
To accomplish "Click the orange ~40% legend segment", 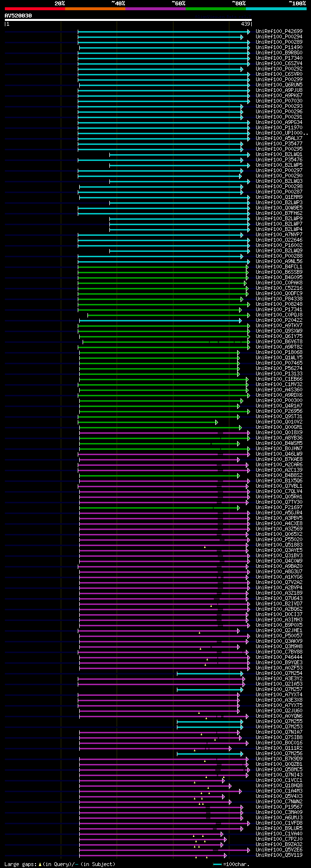I will (95, 8).
